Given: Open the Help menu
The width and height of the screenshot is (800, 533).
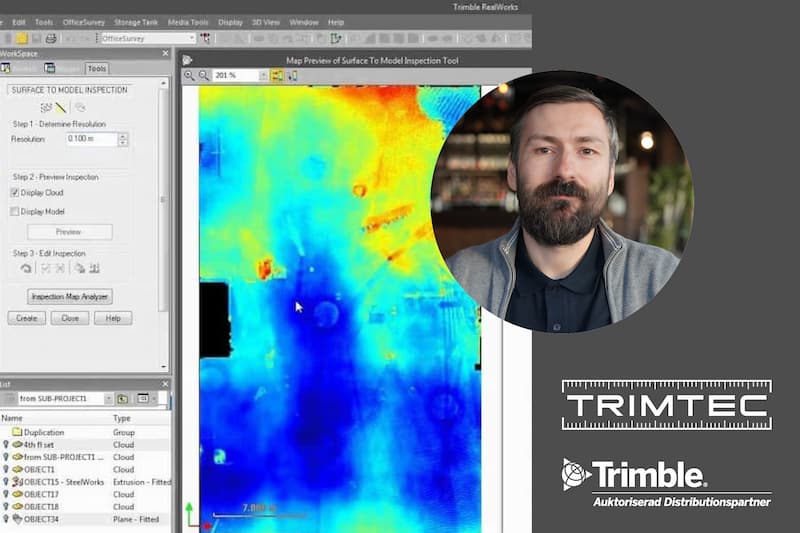Looking at the screenshot, I should click(336, 22).
